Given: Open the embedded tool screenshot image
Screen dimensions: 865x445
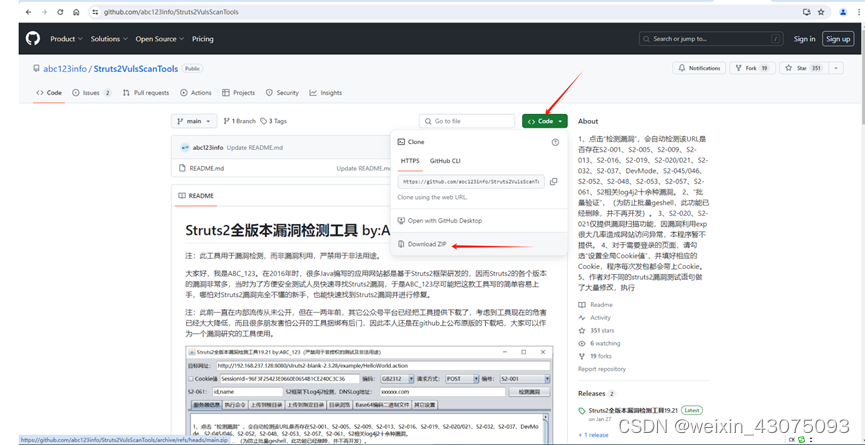Looking at the screenshot, I should (x=369, y=395).
